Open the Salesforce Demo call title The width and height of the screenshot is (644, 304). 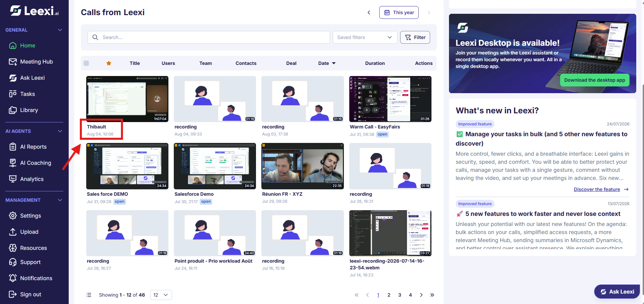194,194
